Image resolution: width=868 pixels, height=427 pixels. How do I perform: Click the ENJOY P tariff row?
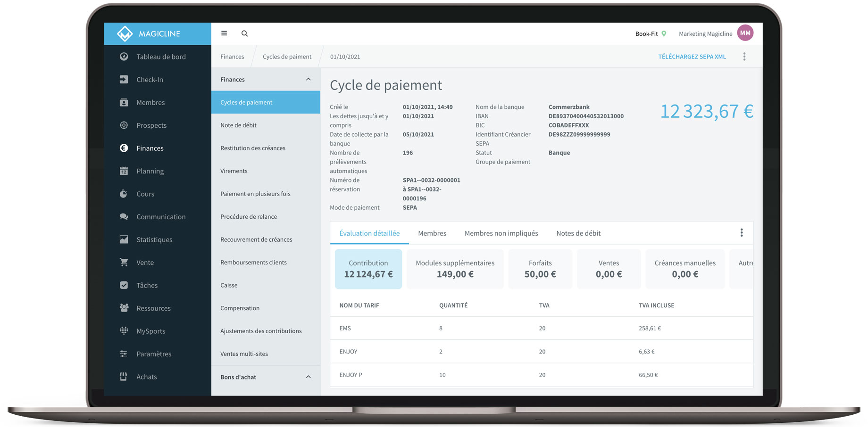(542, 375)
